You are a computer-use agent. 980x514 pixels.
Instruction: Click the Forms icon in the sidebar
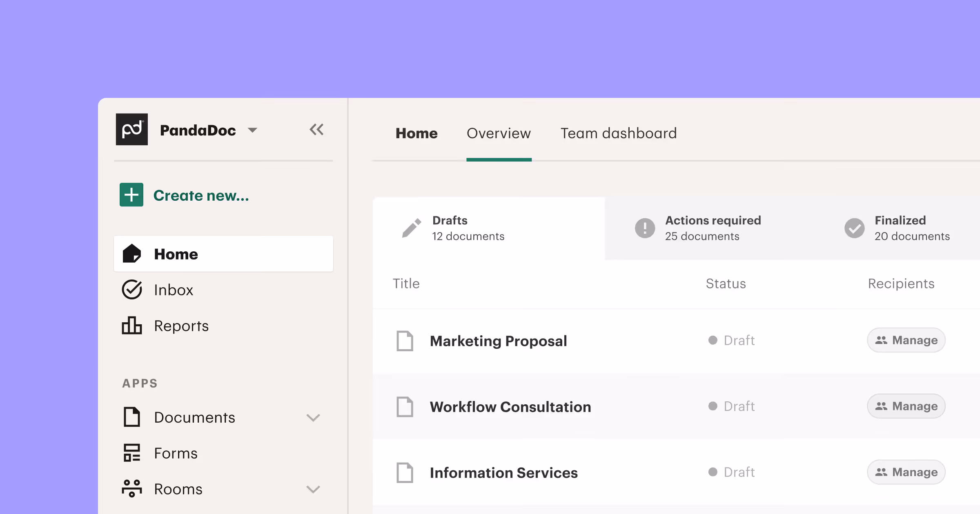click(131, 452)
